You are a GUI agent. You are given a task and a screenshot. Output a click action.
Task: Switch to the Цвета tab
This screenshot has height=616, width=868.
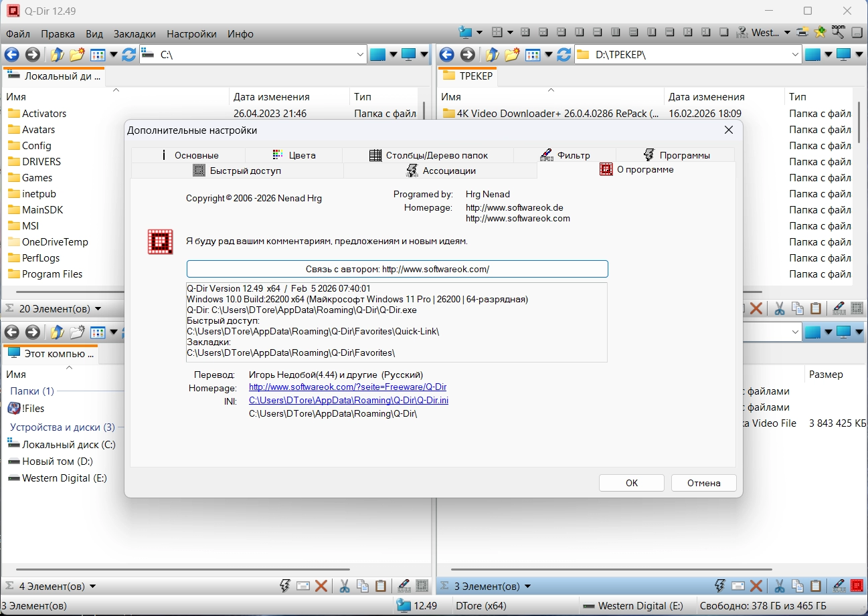point(294,155)
